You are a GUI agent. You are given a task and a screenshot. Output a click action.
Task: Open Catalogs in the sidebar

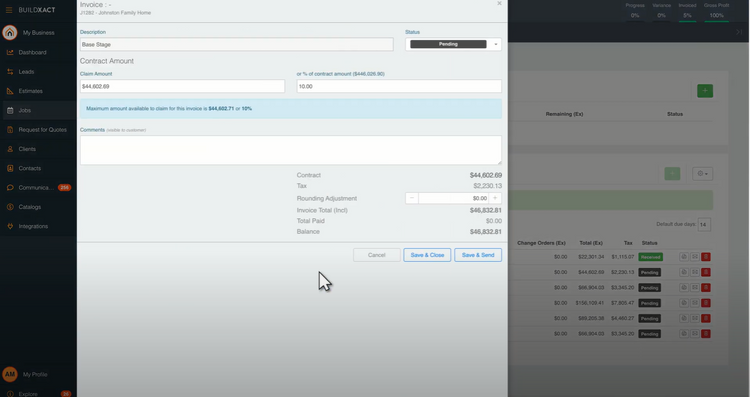pyautogui.click(x=29, y=207)
